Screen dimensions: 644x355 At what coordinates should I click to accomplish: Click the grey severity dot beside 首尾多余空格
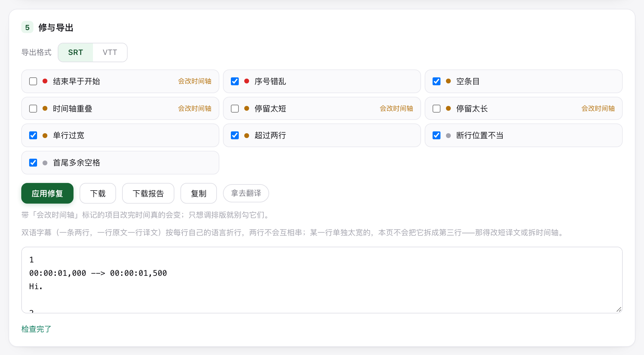point(45,163)
